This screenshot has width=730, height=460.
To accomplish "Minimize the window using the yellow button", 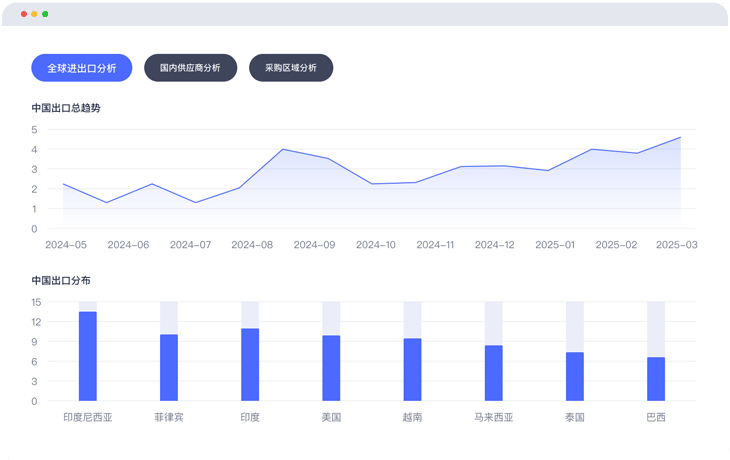I will [x=34, y=14].
